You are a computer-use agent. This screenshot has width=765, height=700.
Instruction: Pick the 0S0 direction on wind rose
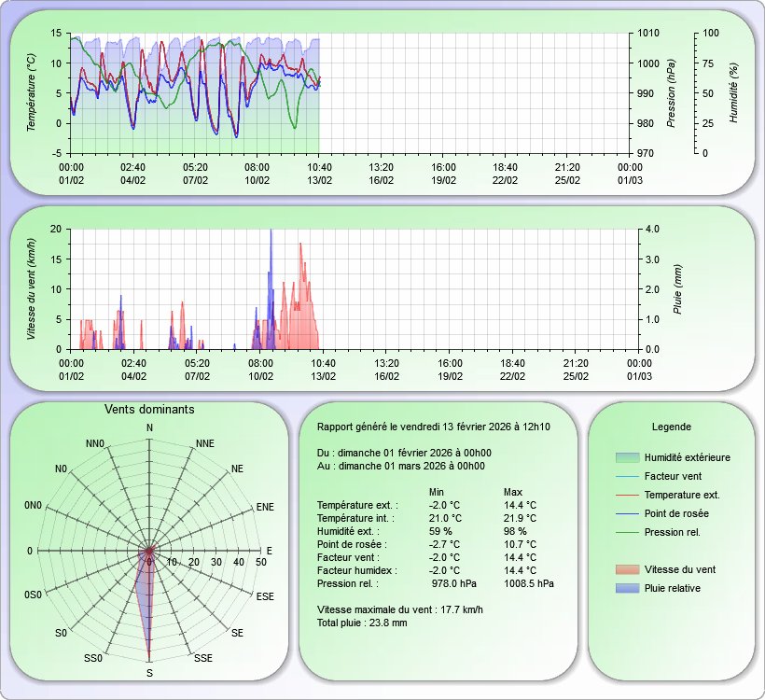click(x=34, y=595)
